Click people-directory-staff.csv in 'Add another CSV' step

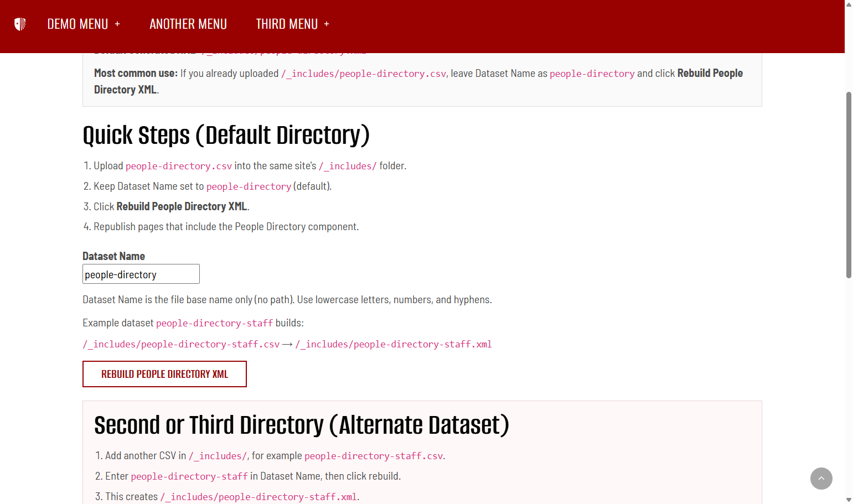coord(374,456)
